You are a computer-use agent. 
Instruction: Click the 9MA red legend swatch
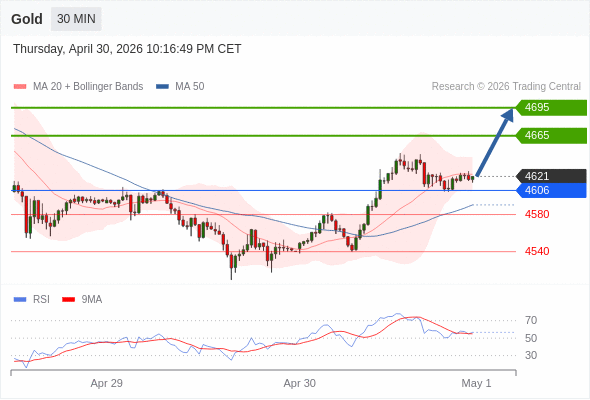(x=68, y=300)
